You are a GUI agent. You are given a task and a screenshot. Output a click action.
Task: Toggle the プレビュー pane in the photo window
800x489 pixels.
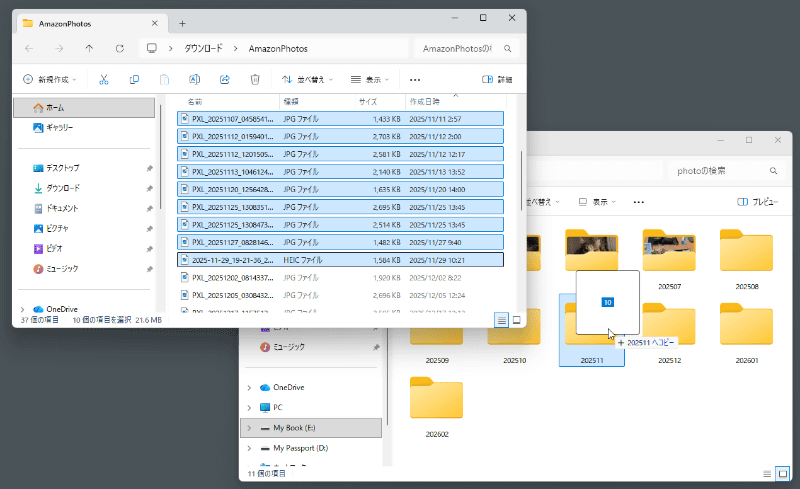click(x=758, y=202)
